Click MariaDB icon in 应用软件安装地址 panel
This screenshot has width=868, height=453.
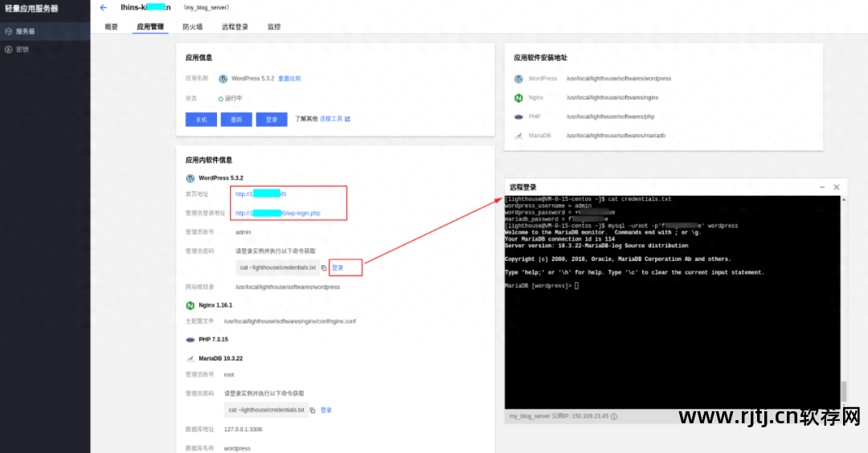pos(518,136)
